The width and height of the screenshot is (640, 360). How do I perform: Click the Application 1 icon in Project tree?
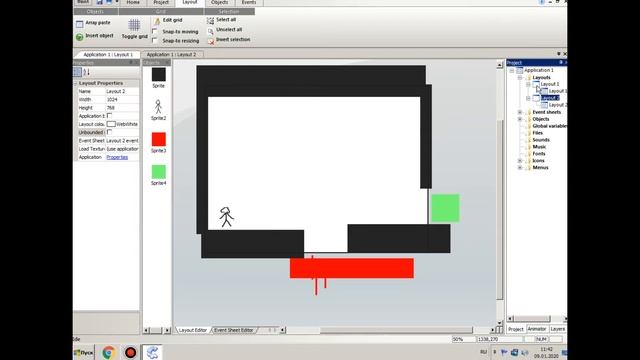click(520, 70)
